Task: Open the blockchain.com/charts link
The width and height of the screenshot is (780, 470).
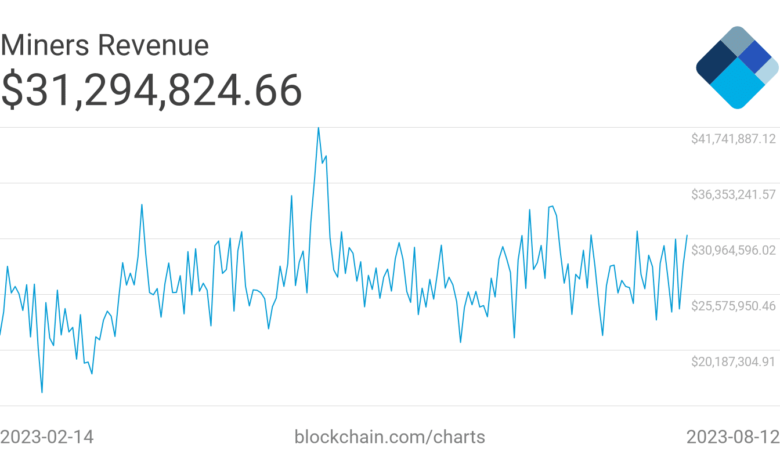Action: point(390,437)
